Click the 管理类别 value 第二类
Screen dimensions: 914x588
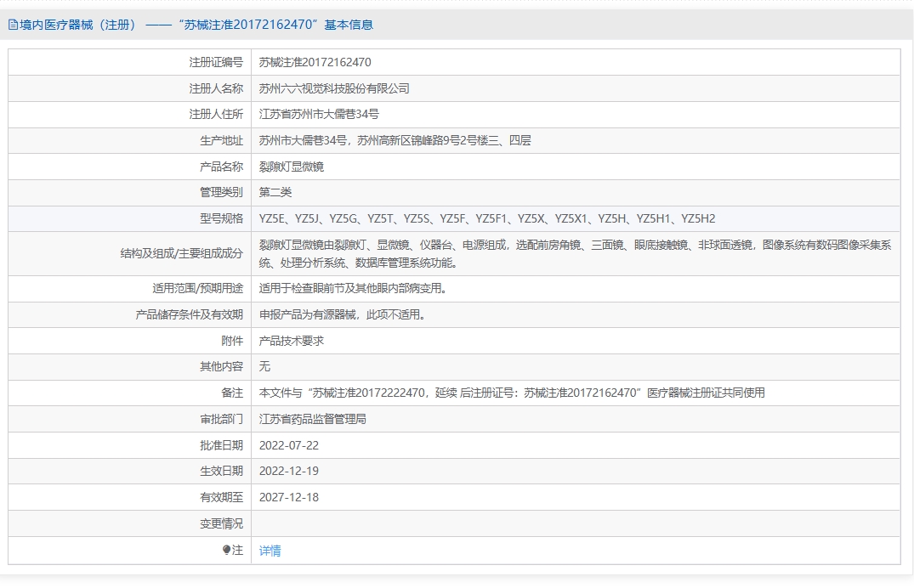[x=275, y=192]
